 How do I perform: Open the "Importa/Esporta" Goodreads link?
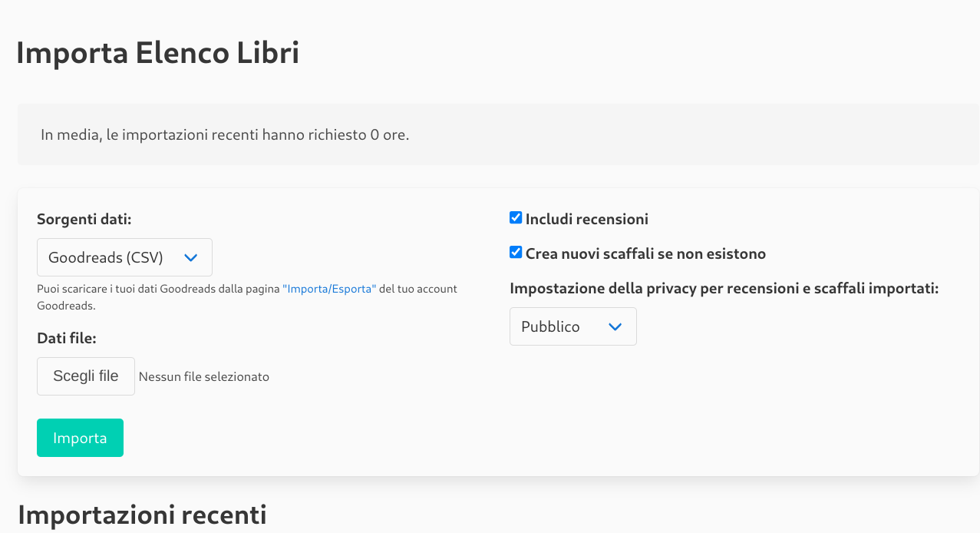[x=329, y=289]
